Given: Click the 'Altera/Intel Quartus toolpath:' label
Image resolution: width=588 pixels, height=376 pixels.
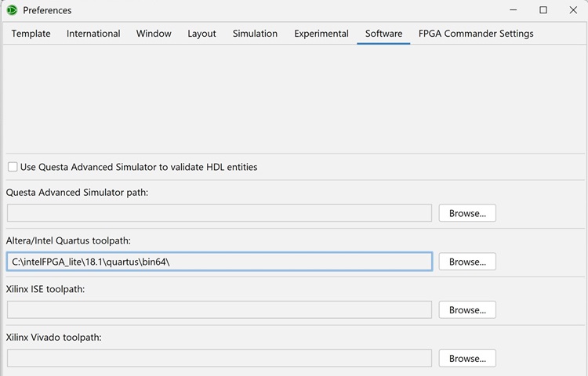Looking at the screenshot, I should (x=68, y=240).
